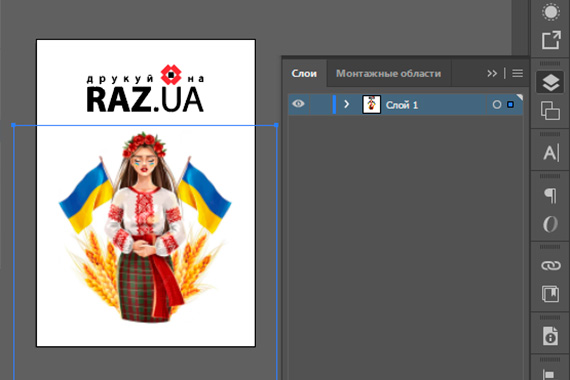Select the Ukrainian girl illustration on artboard
This screenshot has width=570, height=380.
tap(145, 227)
